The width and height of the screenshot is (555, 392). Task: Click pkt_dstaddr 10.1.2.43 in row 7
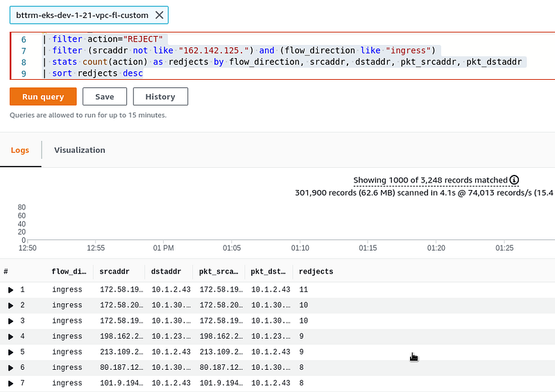click(x=271, y=383)
